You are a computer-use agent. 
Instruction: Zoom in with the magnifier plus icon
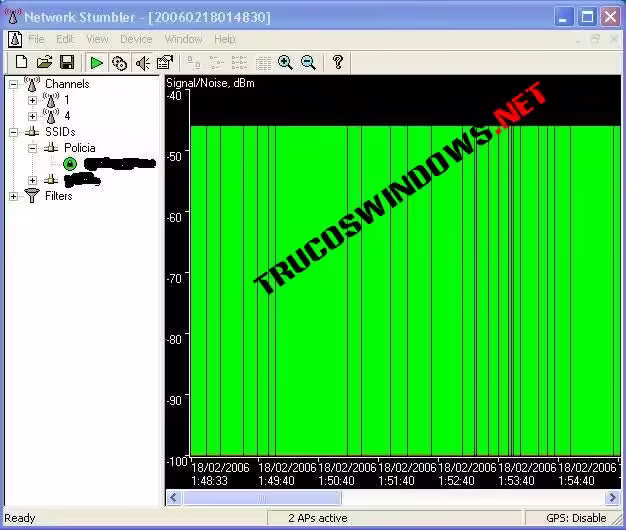285,62
